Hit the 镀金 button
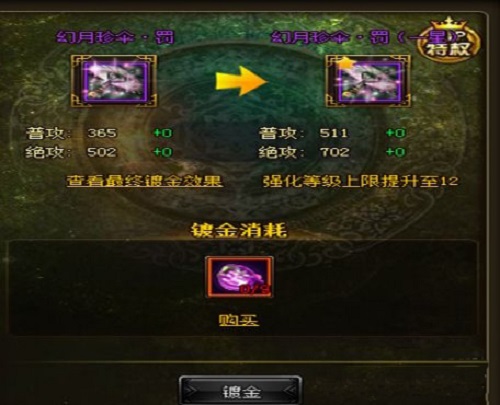Screen dimensions: 500x405 241,391
